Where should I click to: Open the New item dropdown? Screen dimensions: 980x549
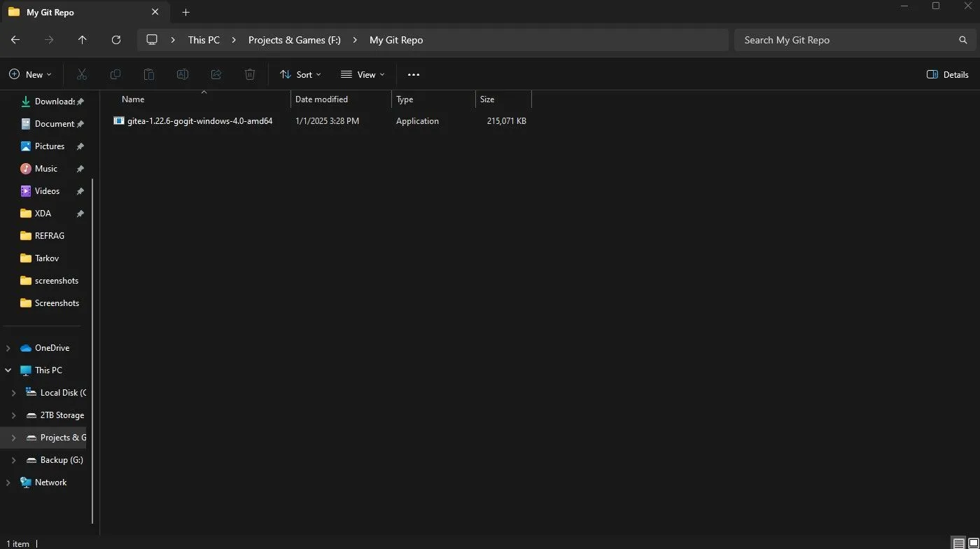(30, 74)
